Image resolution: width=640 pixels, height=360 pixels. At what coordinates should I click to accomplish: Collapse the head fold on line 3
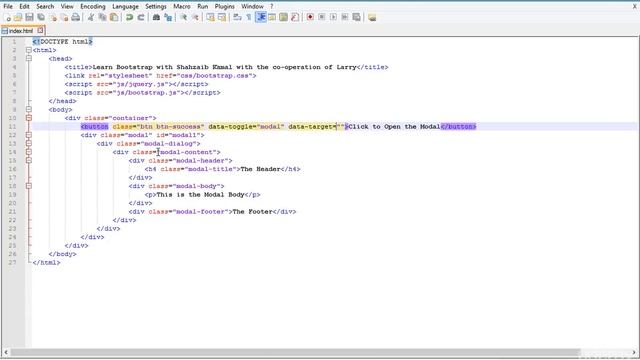point(29,59)
